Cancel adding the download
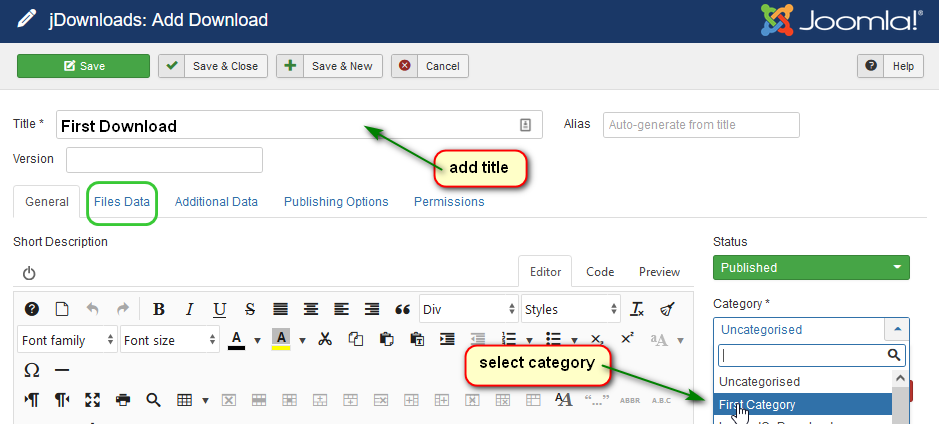This screenshot has height=424, width=939. click(429, 66)
